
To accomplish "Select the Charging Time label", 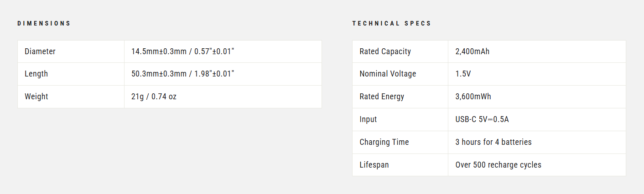I will (x=384, y=142).
